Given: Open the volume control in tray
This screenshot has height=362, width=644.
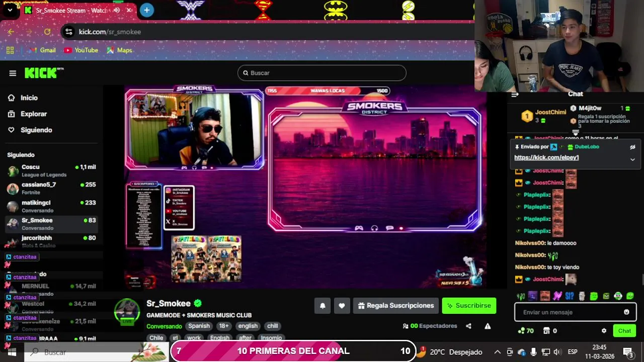Looking at the screenshot, I should (557, 352).
